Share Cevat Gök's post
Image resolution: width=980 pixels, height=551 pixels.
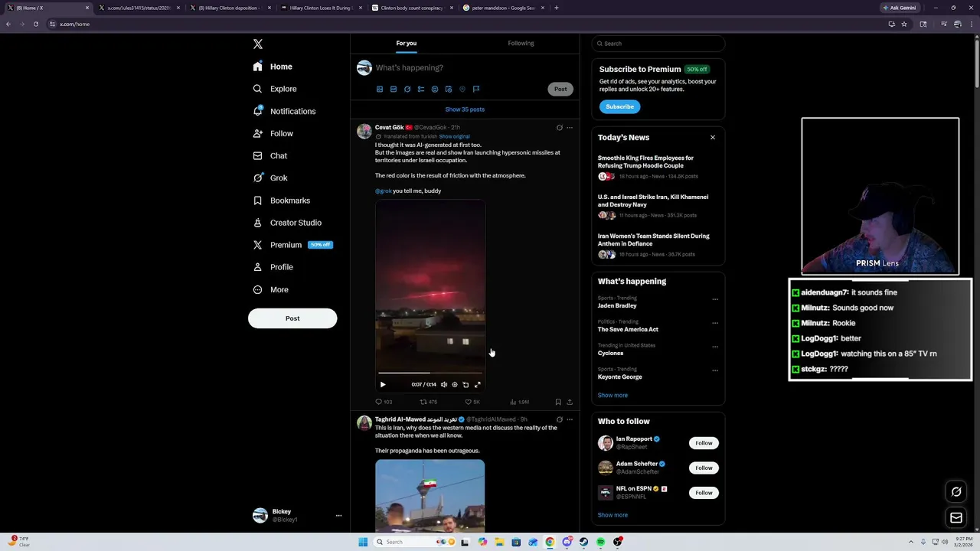(570, 402)
